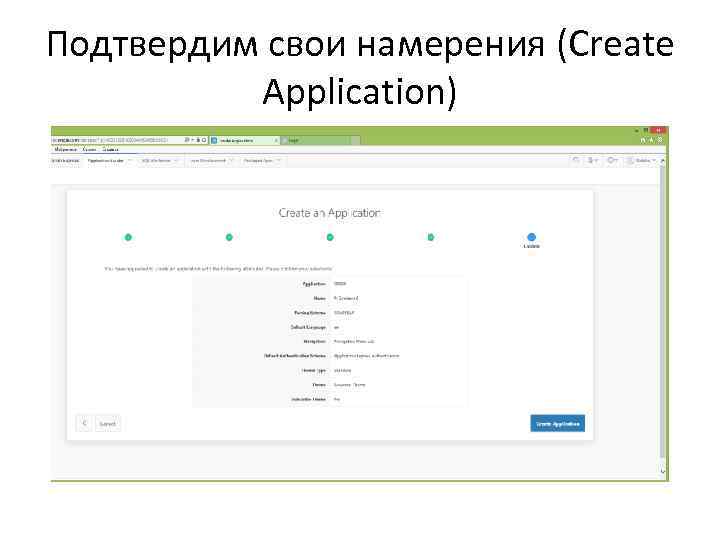This screenshot has height=540, width=720.
Task: Open the Сервис browser menu
Action: (x=90, y=150)
